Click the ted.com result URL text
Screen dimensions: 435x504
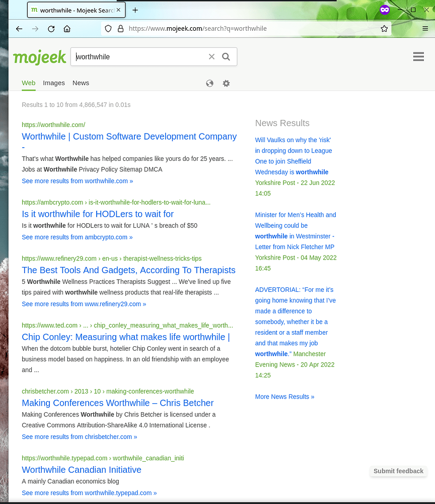(127, 325)
